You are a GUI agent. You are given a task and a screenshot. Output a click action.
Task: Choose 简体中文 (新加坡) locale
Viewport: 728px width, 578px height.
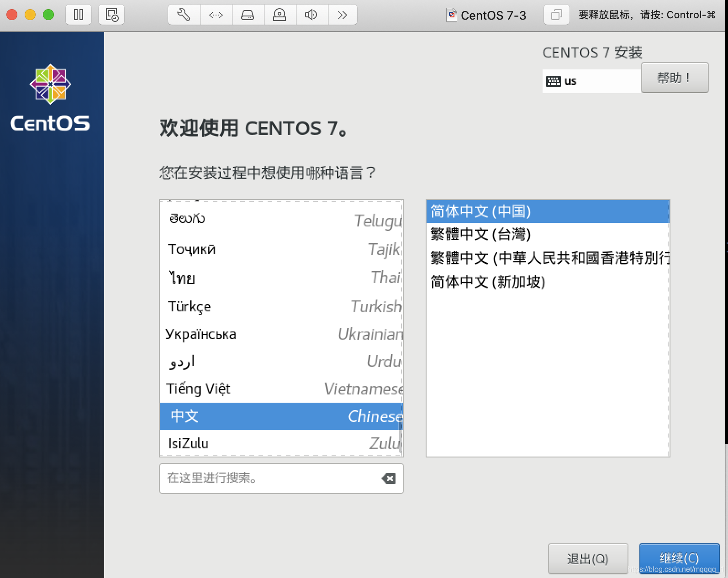pos(548,282)
